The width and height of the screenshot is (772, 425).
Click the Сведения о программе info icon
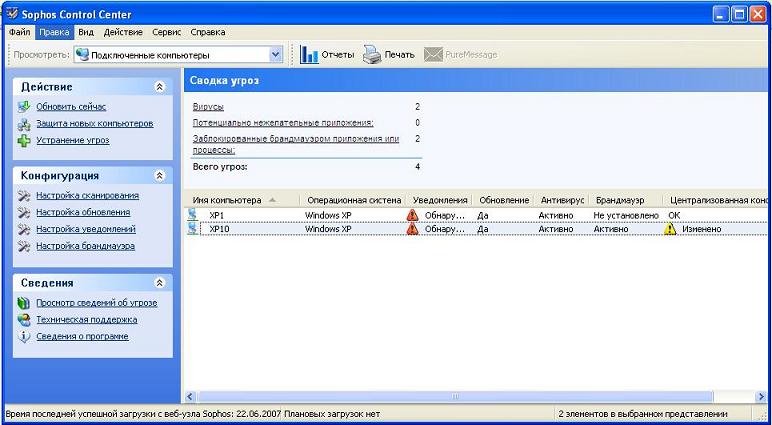(24, 336)
